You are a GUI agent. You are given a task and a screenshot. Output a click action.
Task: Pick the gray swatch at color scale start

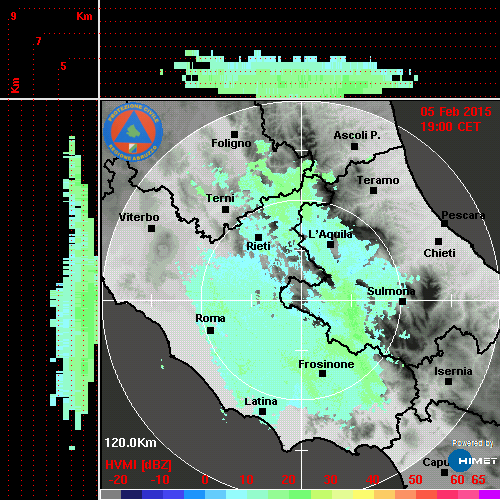(111, 494)
